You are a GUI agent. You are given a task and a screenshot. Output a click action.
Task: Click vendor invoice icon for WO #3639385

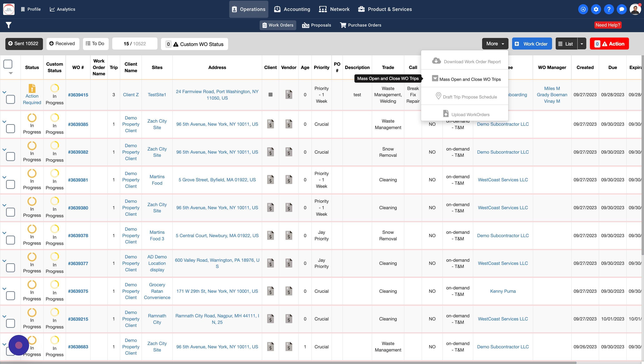(x=289, y=124)
